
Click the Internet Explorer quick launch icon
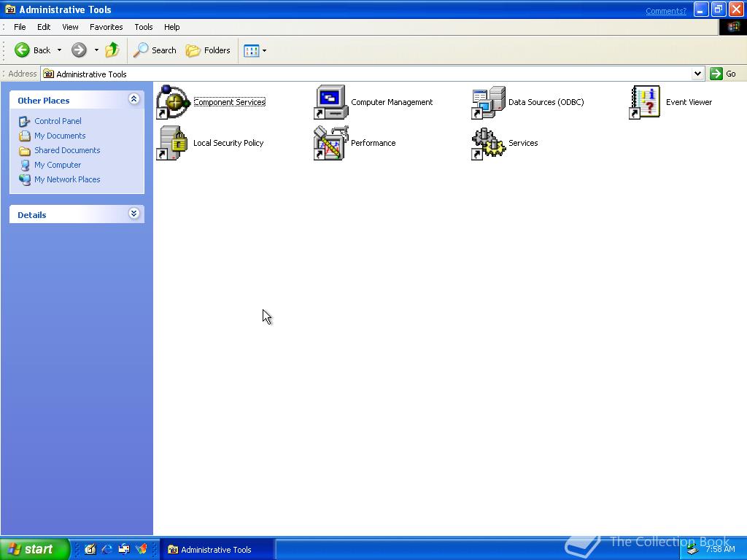[x=107, y=549]
